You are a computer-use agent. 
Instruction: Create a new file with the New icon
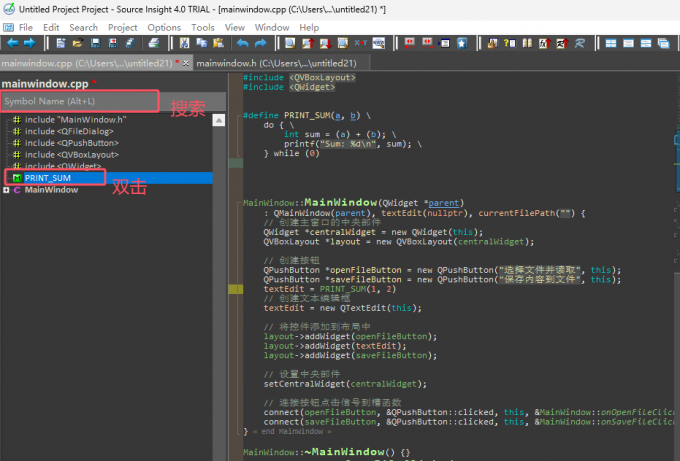point(61,43)
